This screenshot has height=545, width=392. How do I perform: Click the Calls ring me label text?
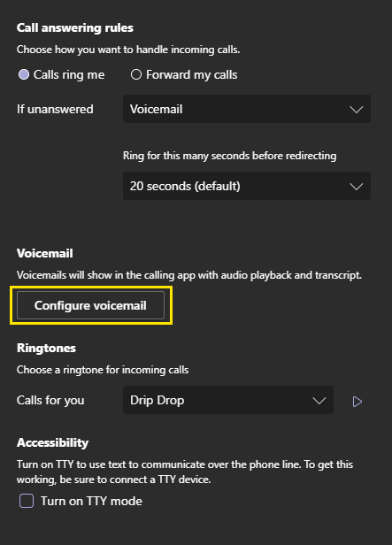69,74
